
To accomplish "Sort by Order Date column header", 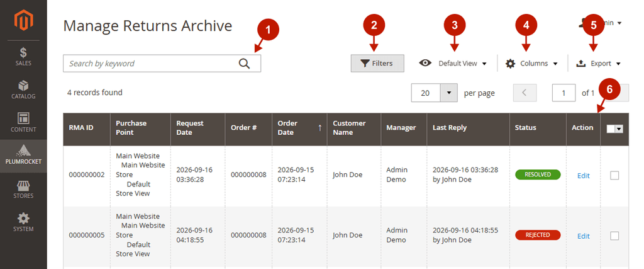I will (x=299, y=129).
